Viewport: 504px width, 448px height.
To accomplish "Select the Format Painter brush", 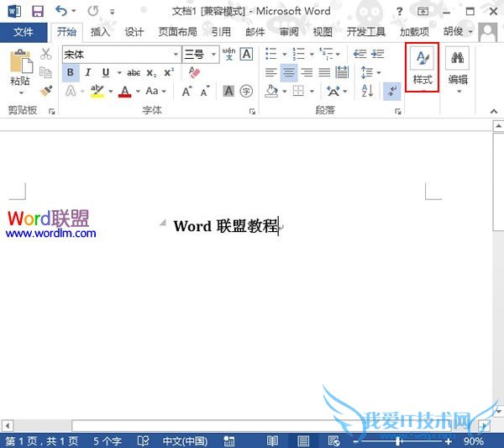I will [46, 91].
